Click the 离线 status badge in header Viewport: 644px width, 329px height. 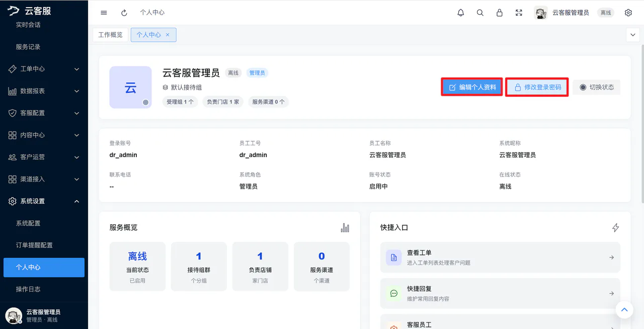[x=606, y=13]
